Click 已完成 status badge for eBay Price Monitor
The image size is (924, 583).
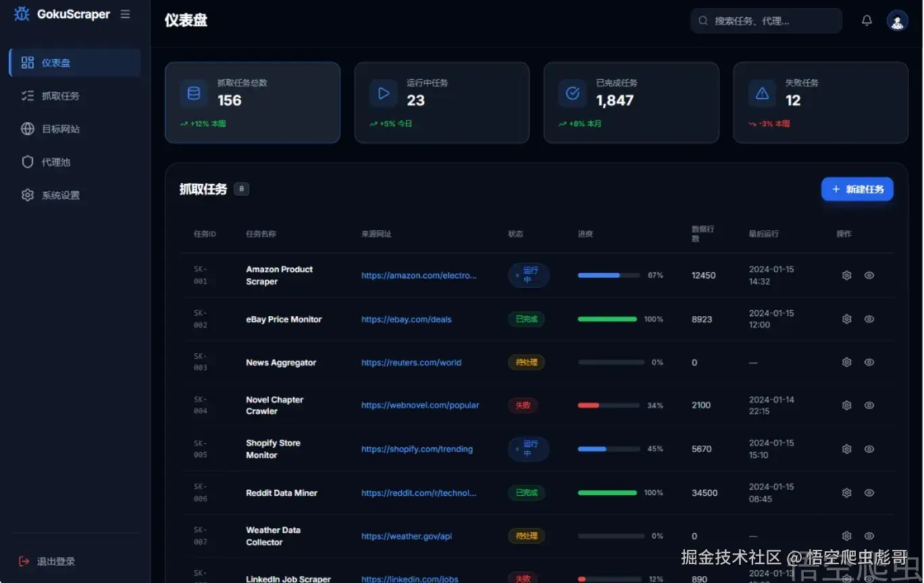(x=526, y=319)
